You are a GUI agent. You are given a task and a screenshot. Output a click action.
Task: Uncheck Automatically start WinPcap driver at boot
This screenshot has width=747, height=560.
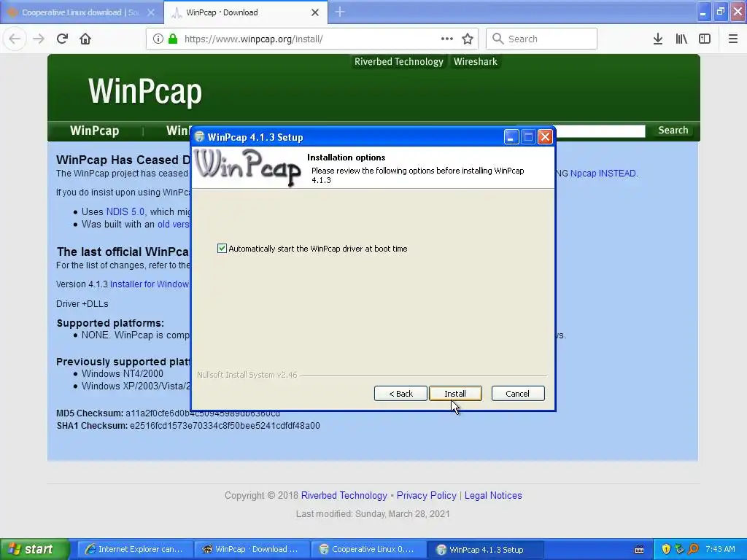(x=222, y=248)
